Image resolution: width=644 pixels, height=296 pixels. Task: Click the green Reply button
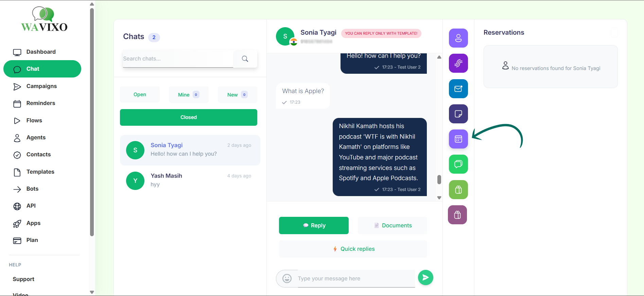tap(314, 225)
